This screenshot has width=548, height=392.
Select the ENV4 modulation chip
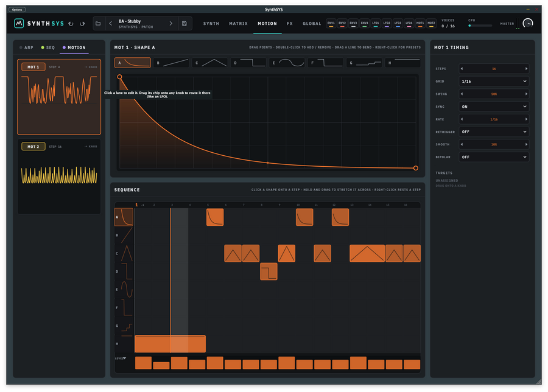click(365, 23)
